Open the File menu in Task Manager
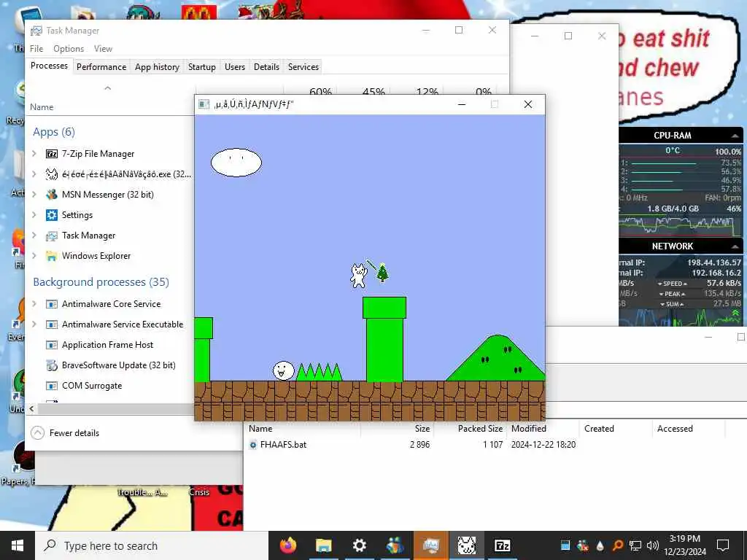This screenshot has width=747, height=560. tap(36, 49)
